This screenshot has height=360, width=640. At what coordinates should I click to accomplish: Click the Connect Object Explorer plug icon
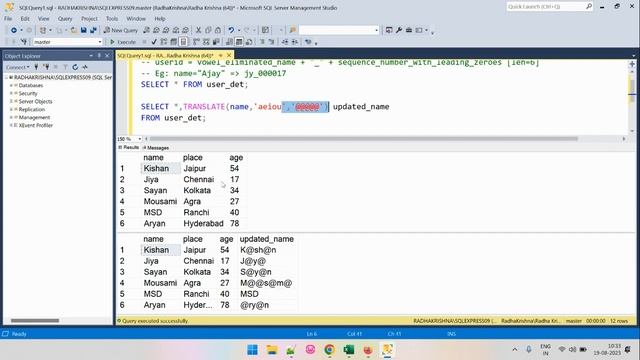click(x=36, y=67)
